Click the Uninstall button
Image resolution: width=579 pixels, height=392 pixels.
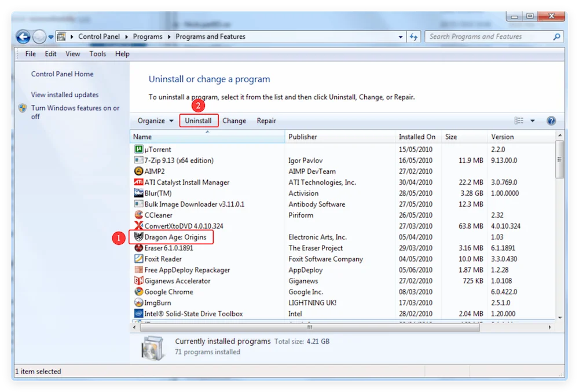point(198,120)
